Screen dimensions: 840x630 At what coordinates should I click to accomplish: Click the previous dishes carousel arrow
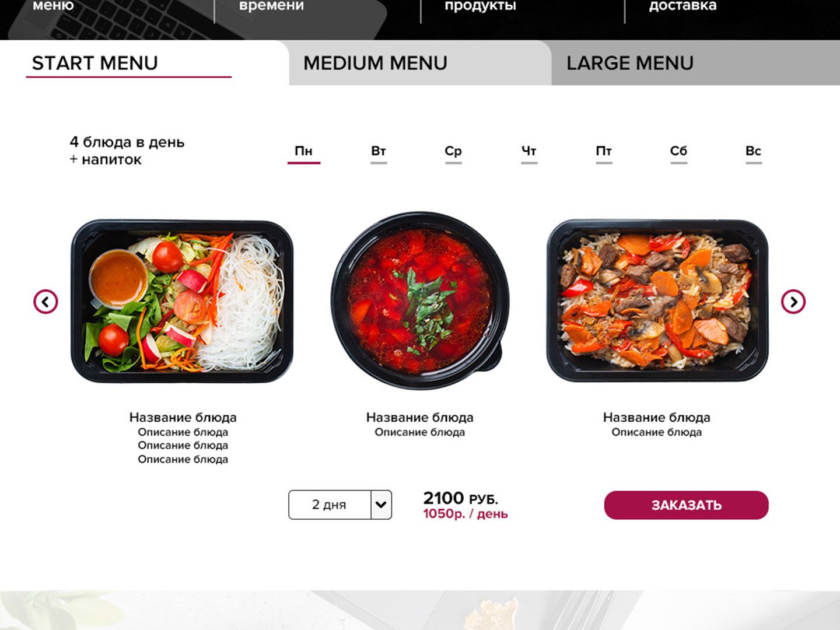[45, 302]
